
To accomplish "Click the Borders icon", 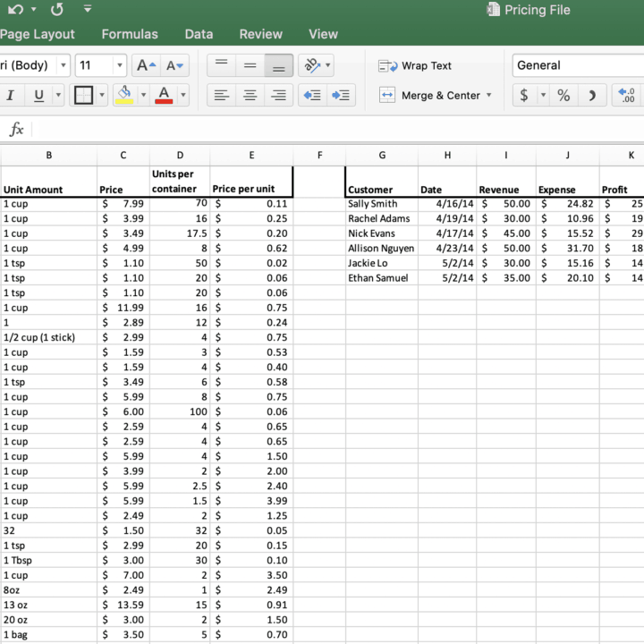I will (x=83, y=95).
